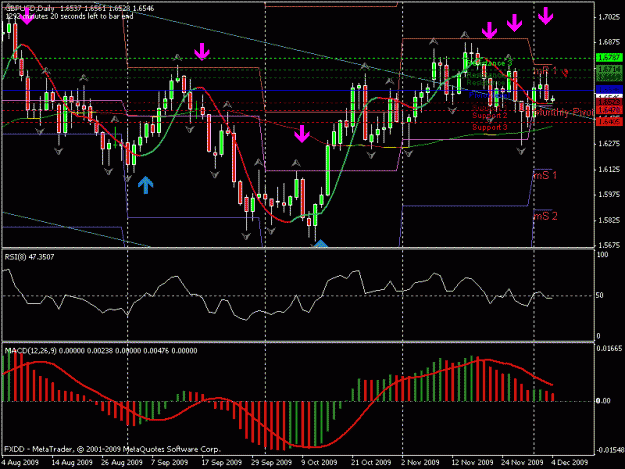Click the magenta down arrow near 17 Sep

(x=202, y=52)
